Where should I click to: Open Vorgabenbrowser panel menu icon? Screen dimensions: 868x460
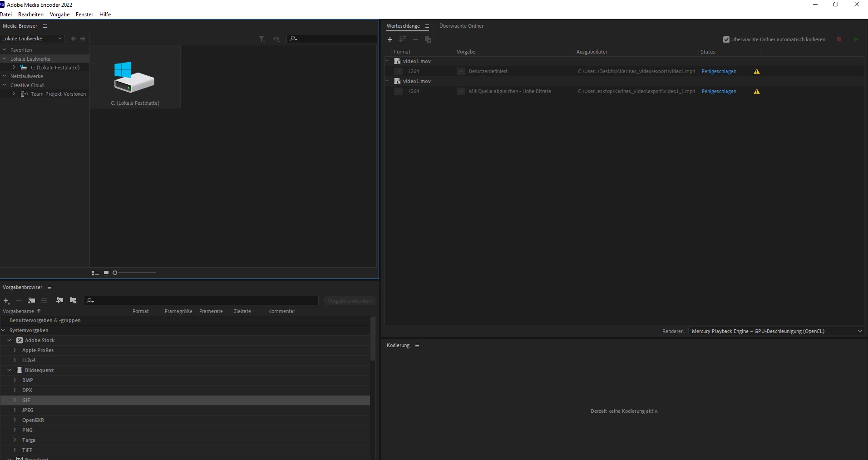click(x=49, y=288)
